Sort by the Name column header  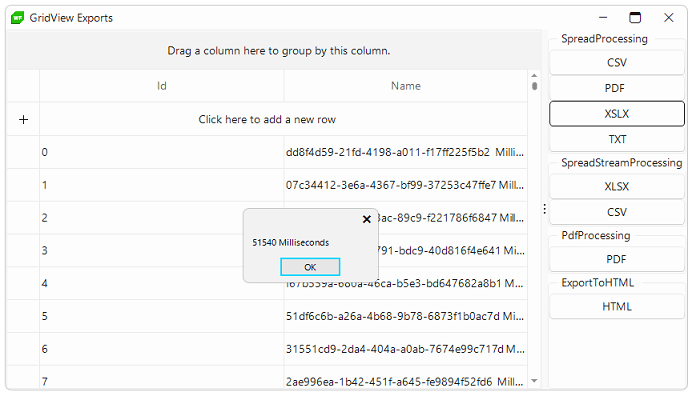(406, 86)
